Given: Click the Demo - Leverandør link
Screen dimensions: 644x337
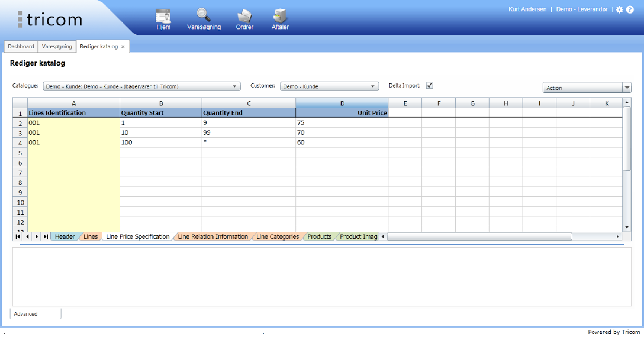Looking at the screenshot, I should click(x=582, y=9).
